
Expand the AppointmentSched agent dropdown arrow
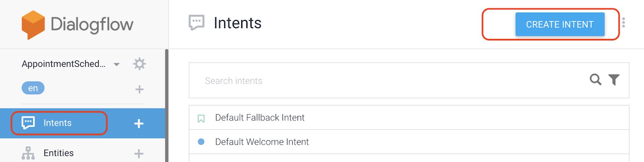point(117,64)
